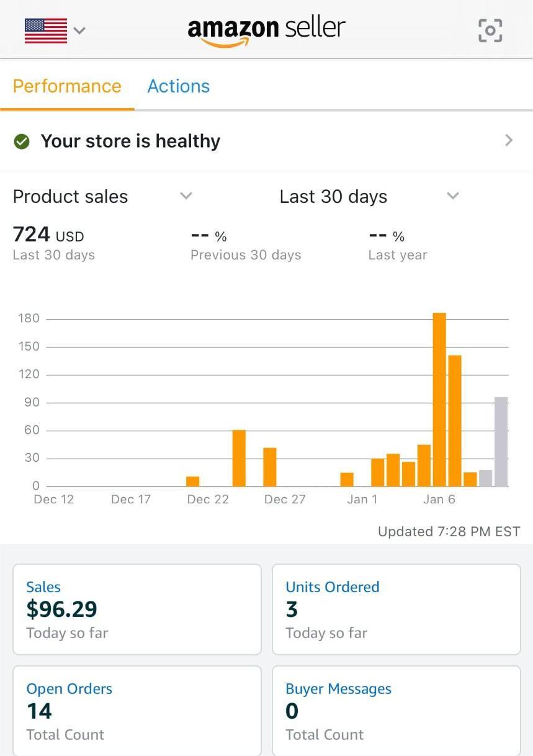Open the Units Ordered card
The height and width of the screenshot is (756, 533).
[x=396, y=609]
